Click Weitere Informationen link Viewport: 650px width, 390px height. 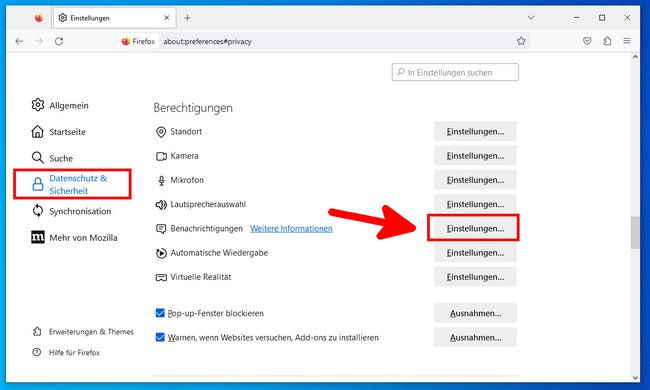(291, 228)
